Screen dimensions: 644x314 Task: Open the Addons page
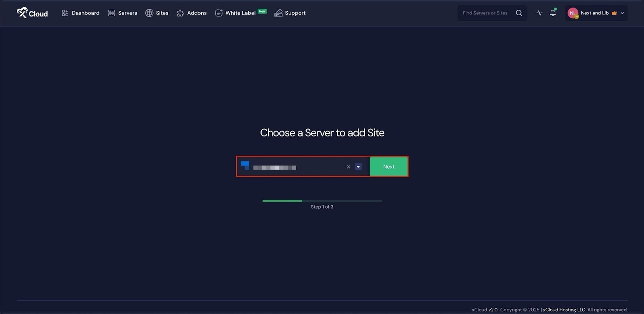(192, 13)
